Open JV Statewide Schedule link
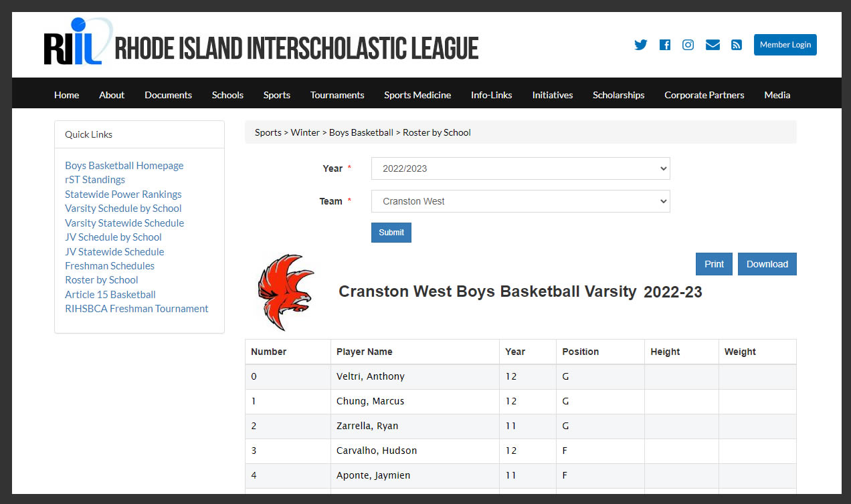The width and height of the screenshot is (851, 504). [114, 252]
